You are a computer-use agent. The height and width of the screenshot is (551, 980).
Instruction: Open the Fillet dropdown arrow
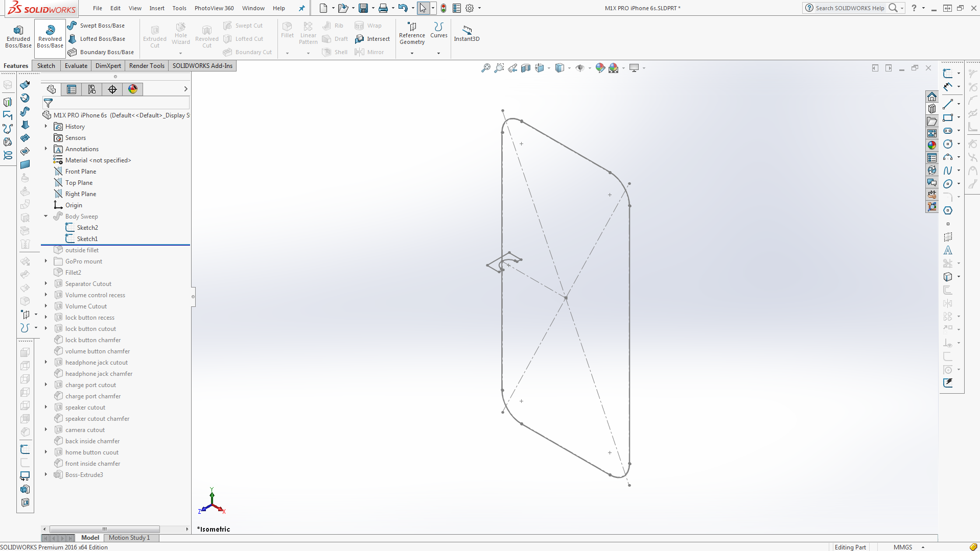tap(287, 53)
